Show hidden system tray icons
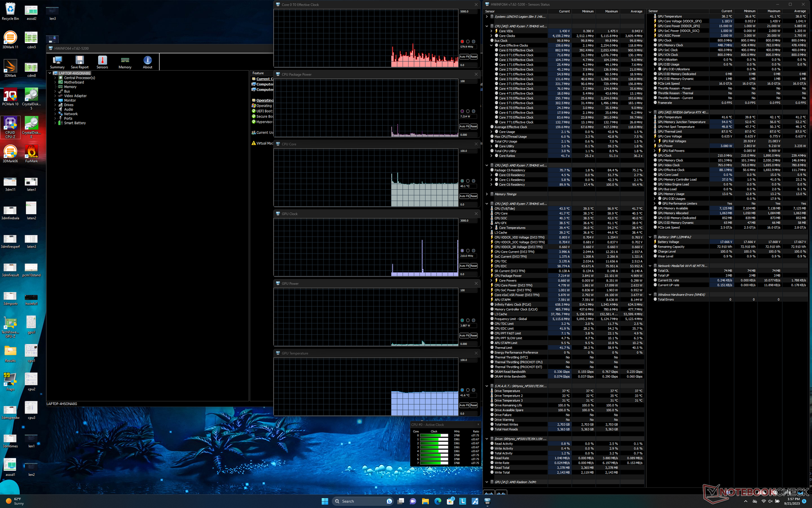 (x=746, y=501)
